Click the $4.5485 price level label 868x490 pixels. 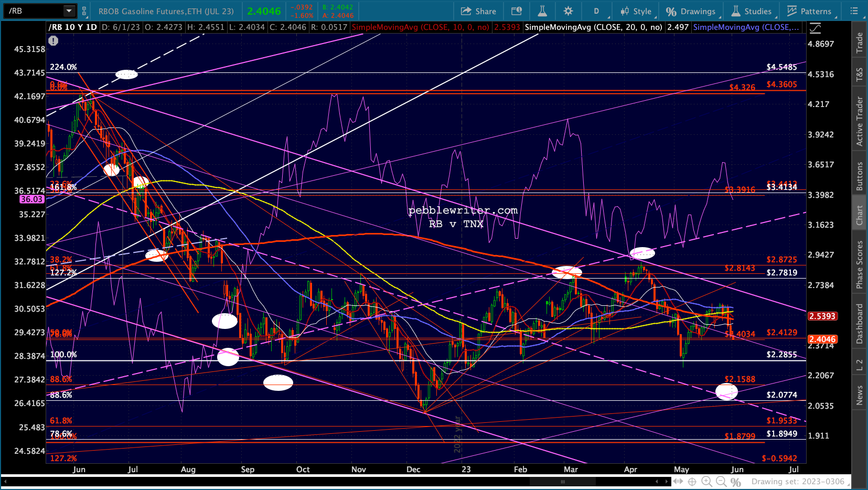(x=781, y=67)
